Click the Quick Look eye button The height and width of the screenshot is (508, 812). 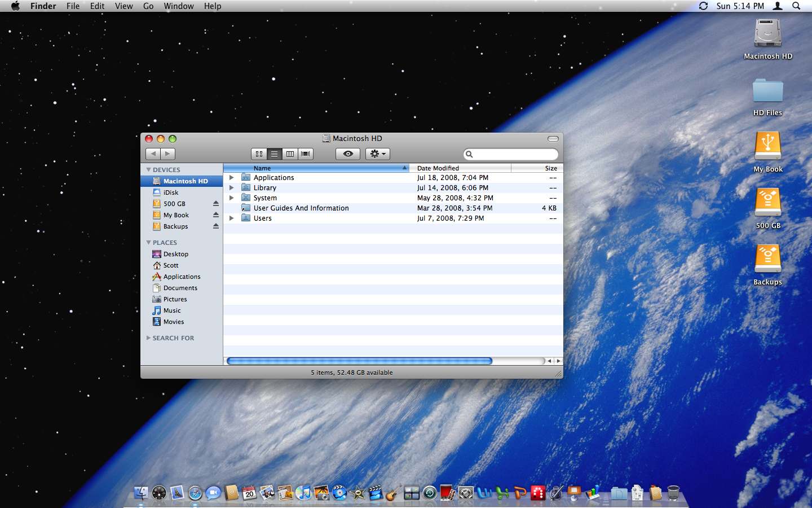(348, 154)
